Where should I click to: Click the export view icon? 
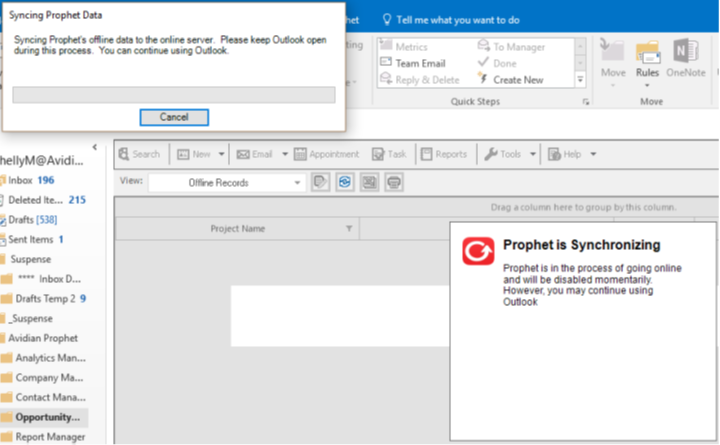(369, 183)
